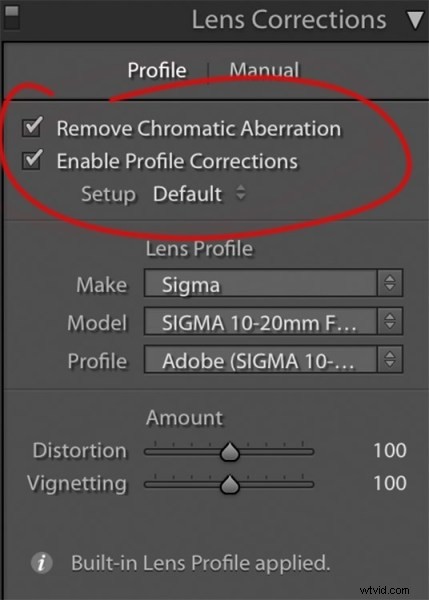Click the Setup dropdown arrows icon
Screen dimensions: 429x600
pos(240,192)
